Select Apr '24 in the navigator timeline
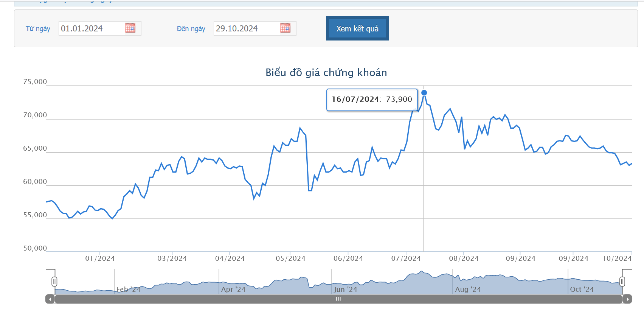The height and width of the screenshot is (313, 644). tap(233, 290)
